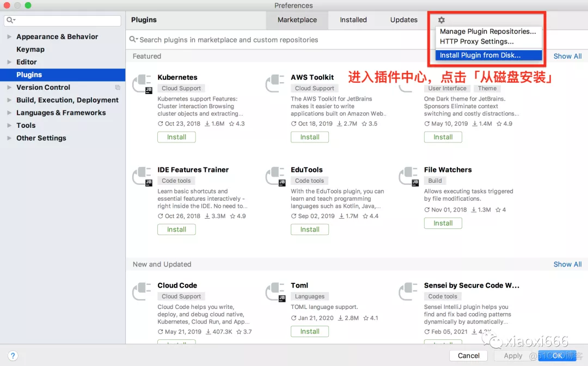This screenshot has width=588, height=366.
Task: Show all Featured plugins
Action: coord(567,56)
